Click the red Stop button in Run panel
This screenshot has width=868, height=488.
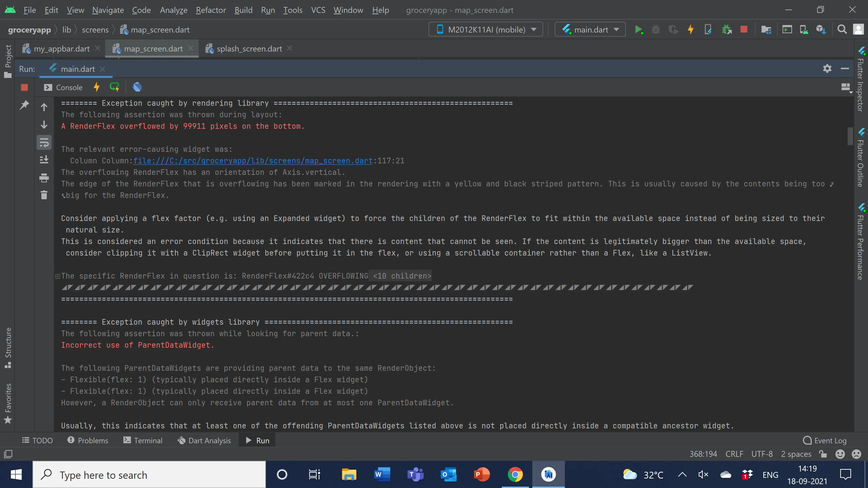coord(24,88)
